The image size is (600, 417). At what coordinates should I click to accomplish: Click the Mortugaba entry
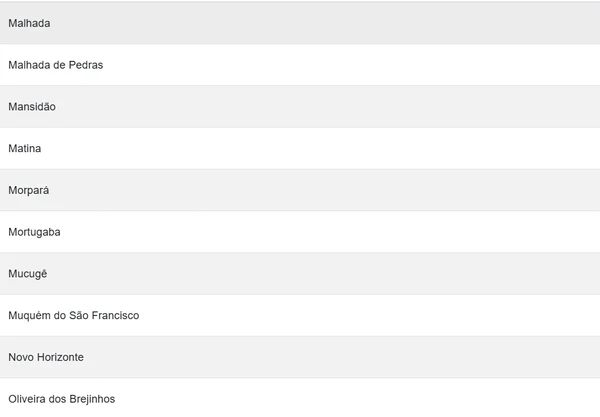[300, 232]
